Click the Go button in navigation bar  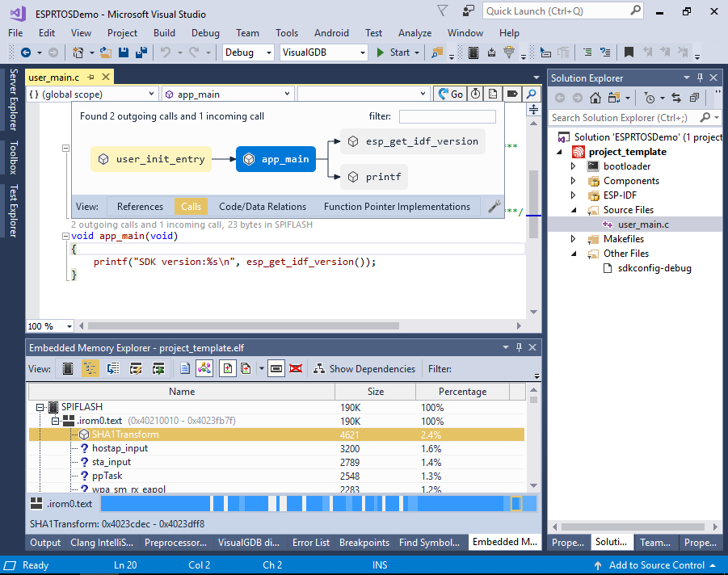[450, 94]
